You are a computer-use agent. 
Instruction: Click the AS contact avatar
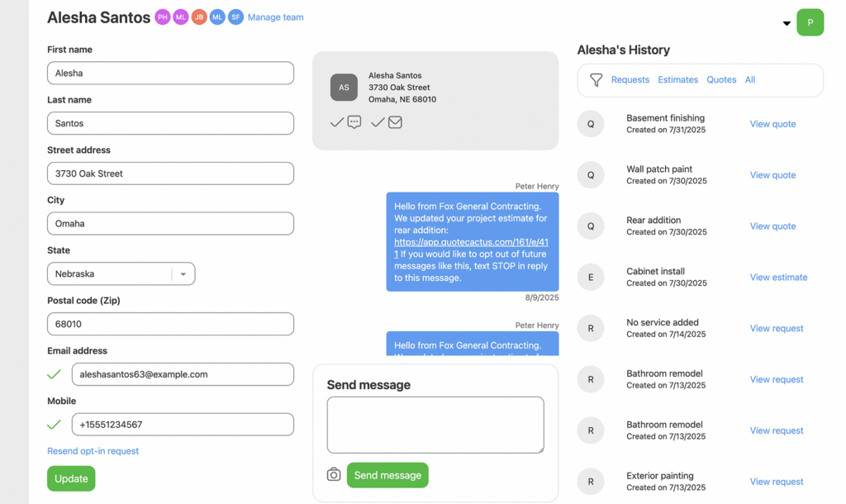pos(344,88)
